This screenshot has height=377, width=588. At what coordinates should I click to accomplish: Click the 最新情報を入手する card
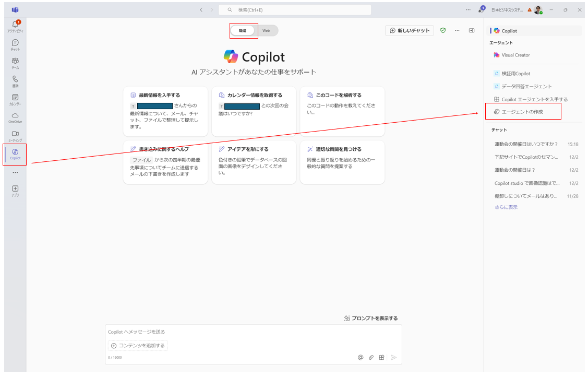[165, 111]
